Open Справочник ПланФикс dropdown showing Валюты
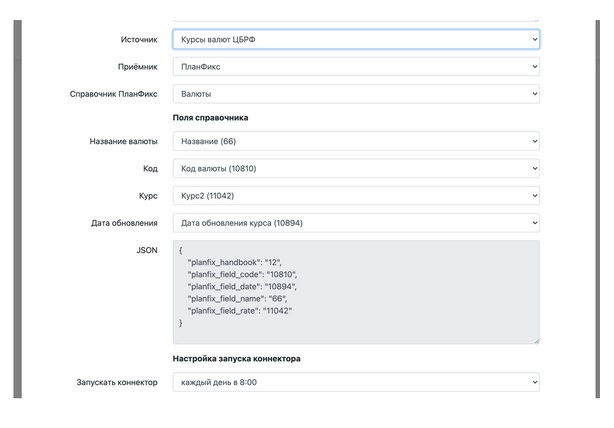 click(x=356, y=94)
